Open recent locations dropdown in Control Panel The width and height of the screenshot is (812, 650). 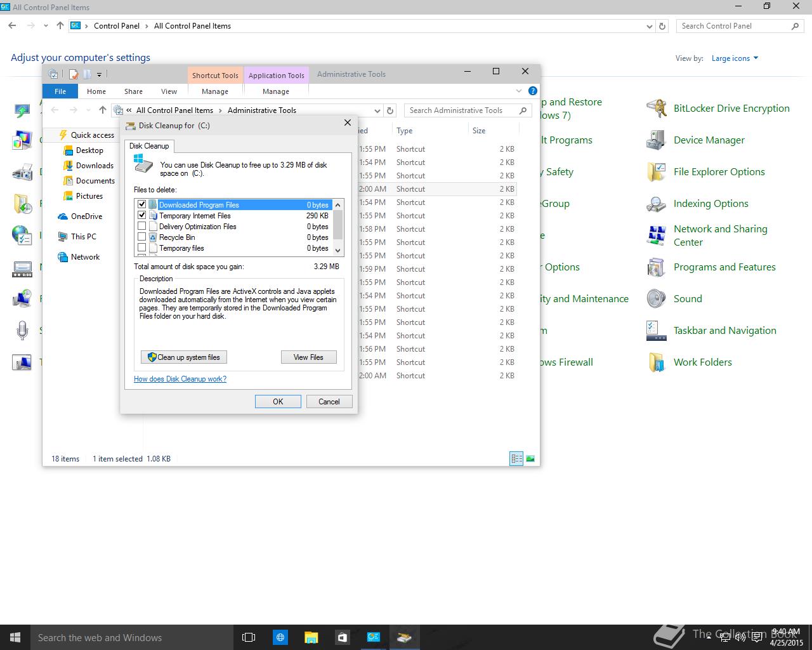pos(46,26)
